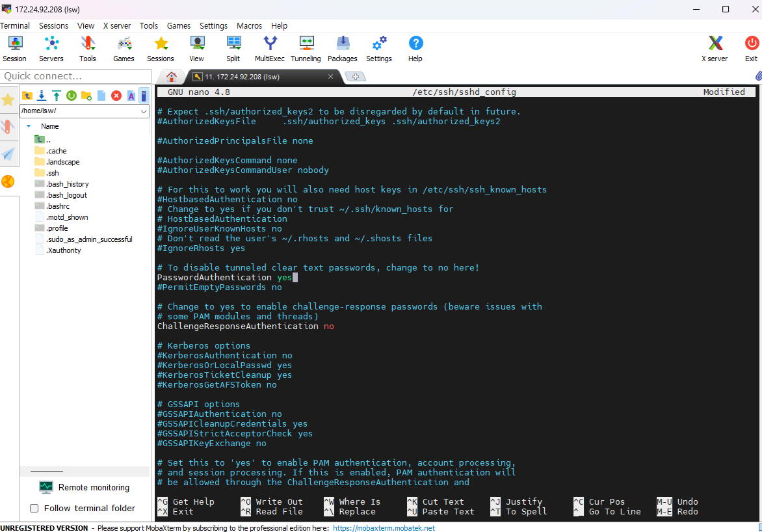Click in the Quick connect field

tap(76, 76)
